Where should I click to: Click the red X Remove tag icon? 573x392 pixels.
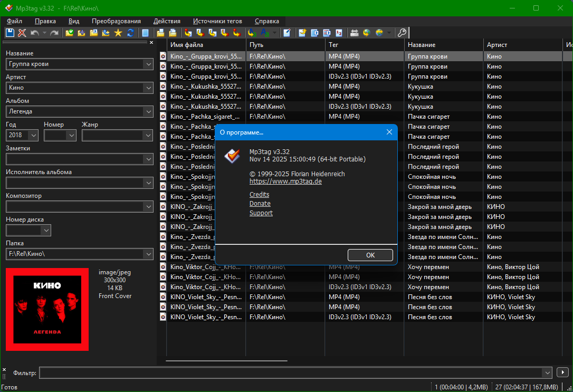(22, 33)
